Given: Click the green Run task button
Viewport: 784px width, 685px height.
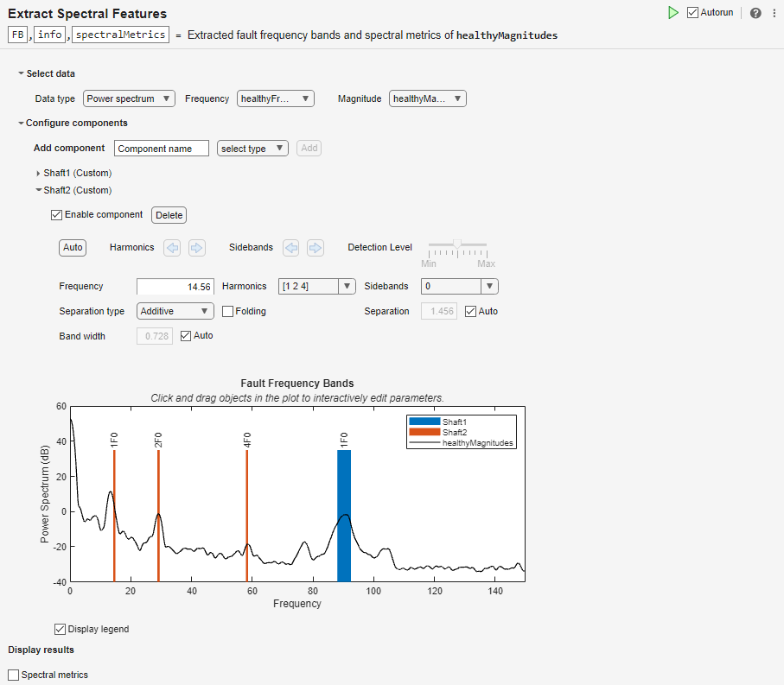Looking at the screenshot, I should (673, 12).
